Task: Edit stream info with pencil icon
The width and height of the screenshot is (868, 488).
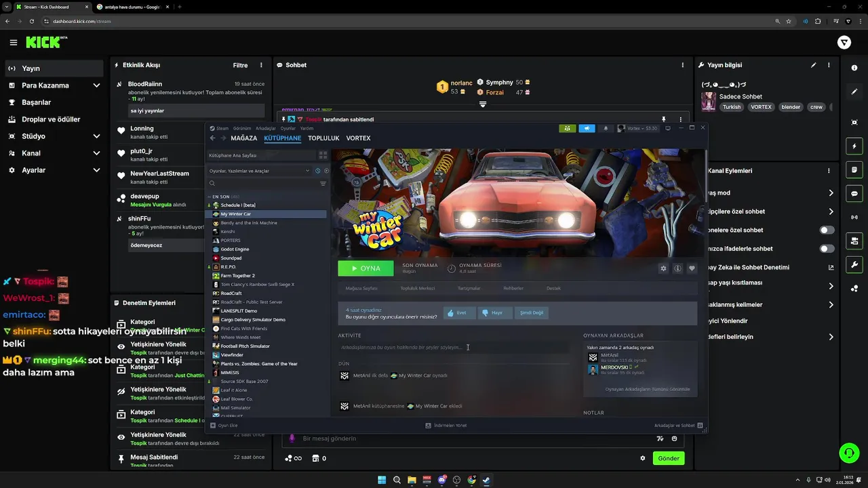Action: [813, 65]
